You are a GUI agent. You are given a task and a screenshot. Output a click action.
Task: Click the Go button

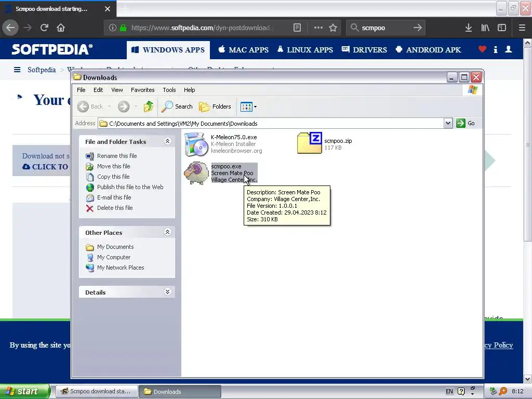pyautogui.click(x=465, y=123)
